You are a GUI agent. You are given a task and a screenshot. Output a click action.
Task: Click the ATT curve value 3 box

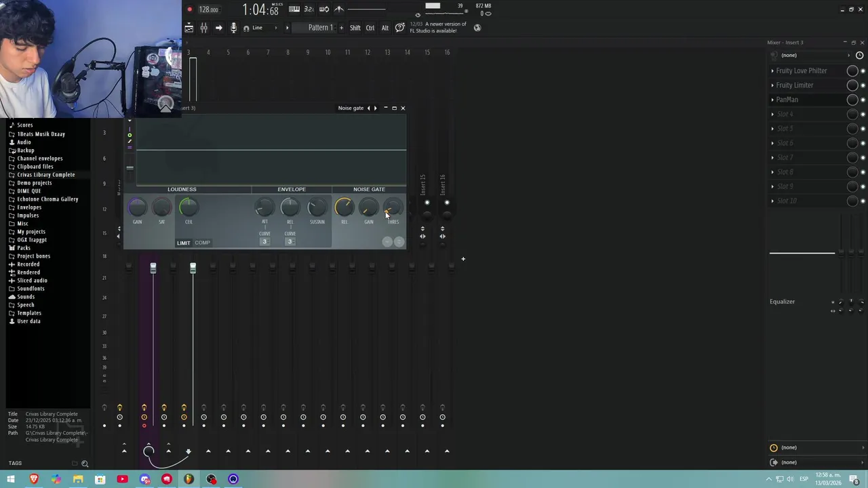click(x=264, y=242)
